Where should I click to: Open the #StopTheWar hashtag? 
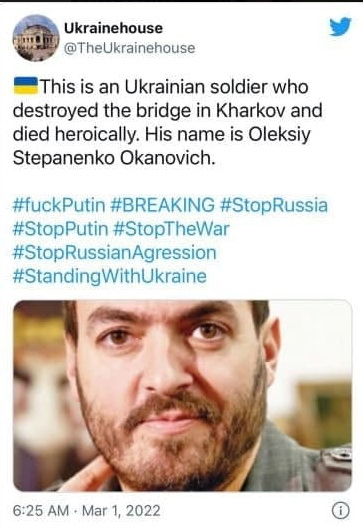coord(172,229)
